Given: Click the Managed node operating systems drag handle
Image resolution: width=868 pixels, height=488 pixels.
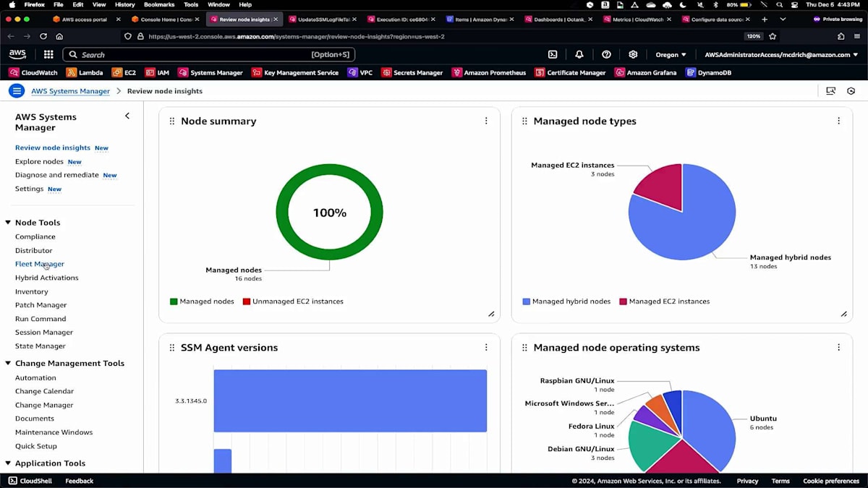Looking at the screenshot, I should [524, 348].
